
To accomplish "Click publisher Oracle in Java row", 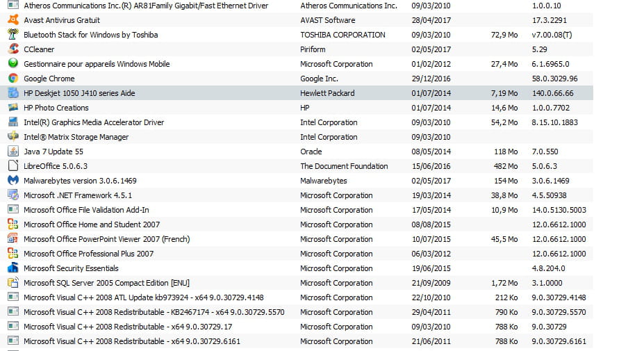I will click(x=311, y=152).
